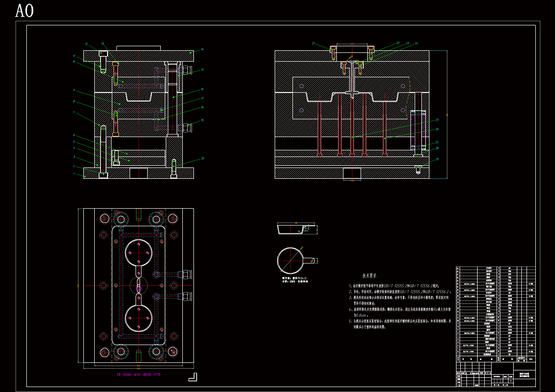Viewport: 555px width, 392px height.
Task: Click the A0 paper size label
Action: (x=24, y=11)
